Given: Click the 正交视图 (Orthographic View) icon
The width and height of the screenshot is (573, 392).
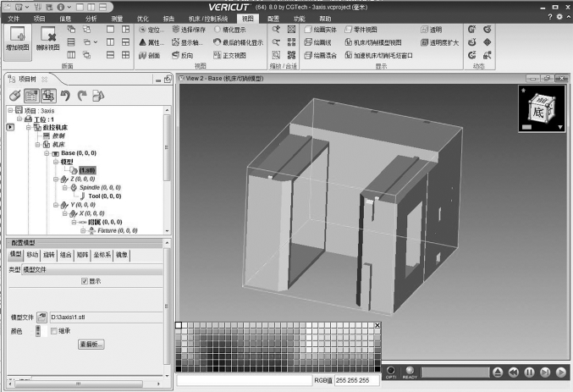Looking at the screenshot, I should click(x=216, y=55).
